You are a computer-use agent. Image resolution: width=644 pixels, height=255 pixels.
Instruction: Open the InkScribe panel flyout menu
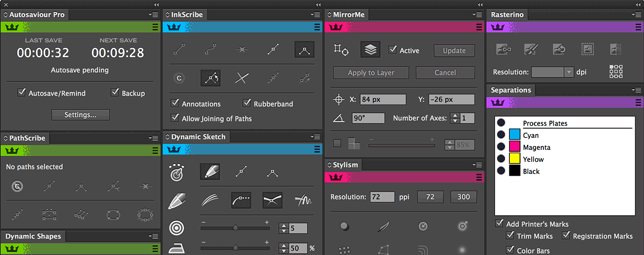coord(315,15)
